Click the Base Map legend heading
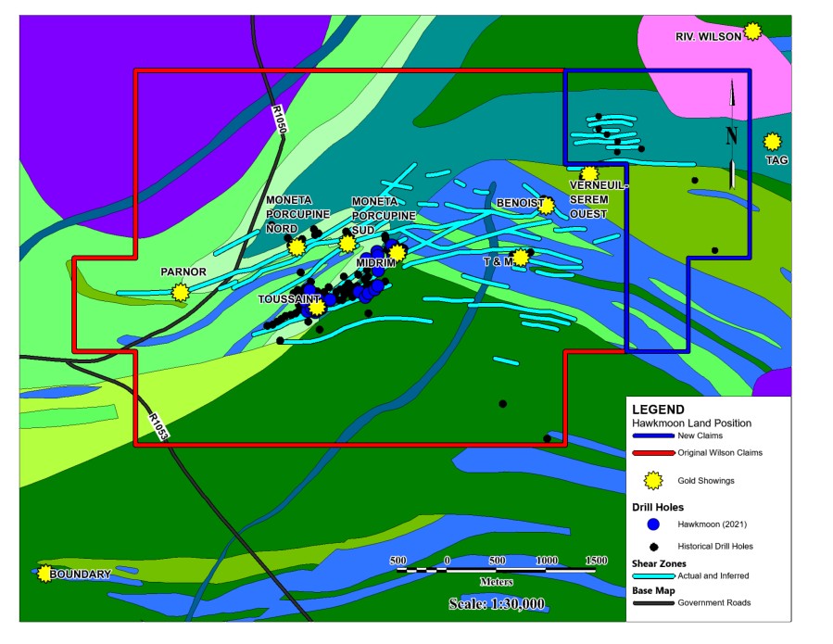The width and height of the screenshot is (833, 644). 653,591
